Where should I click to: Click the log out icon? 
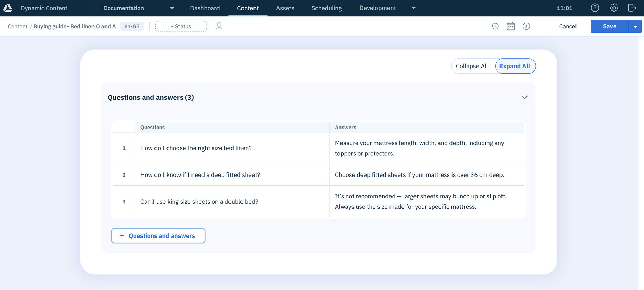coord(632,8)
